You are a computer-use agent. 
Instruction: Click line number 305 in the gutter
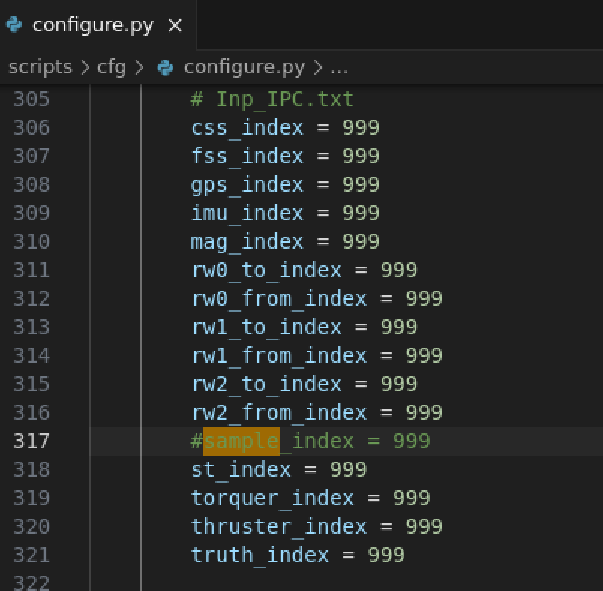(x=32, y=99)
